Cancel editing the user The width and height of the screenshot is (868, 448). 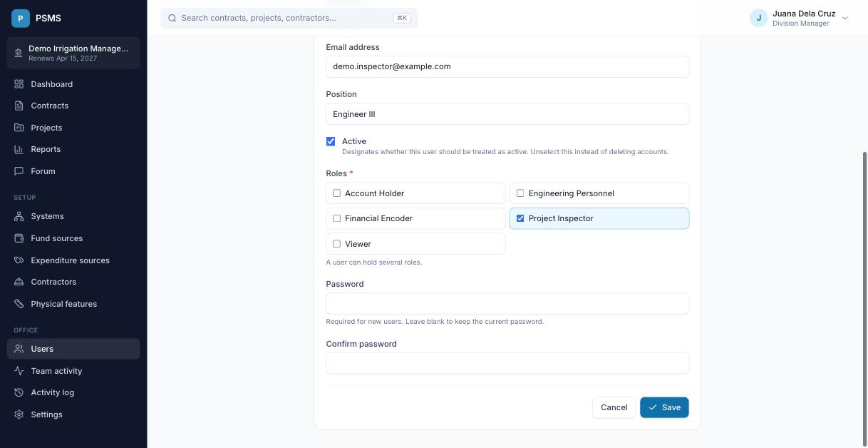pyautogui.click(x=614, y=407)
